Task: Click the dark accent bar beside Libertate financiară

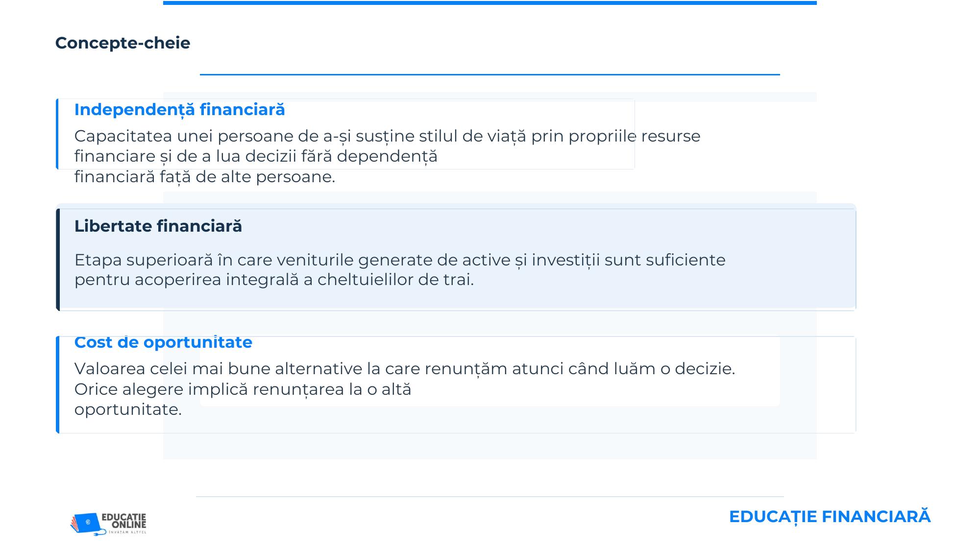Action: click(58, 260)
